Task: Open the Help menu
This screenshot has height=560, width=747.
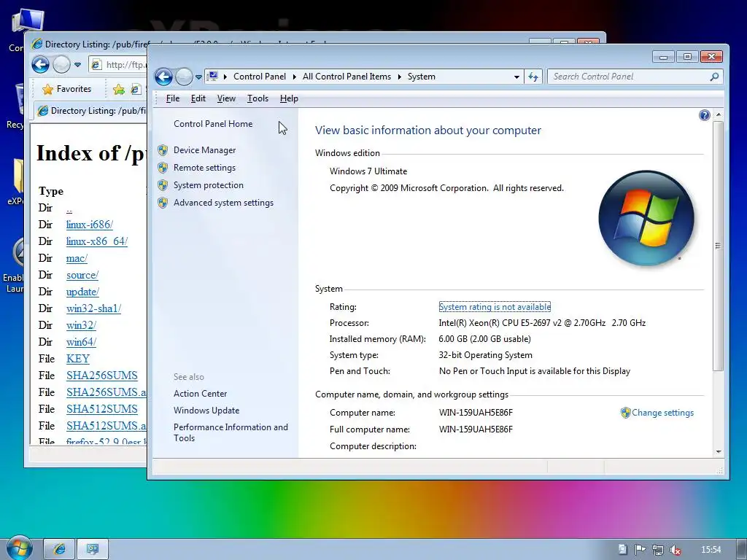Action: (x=289, y=98)
